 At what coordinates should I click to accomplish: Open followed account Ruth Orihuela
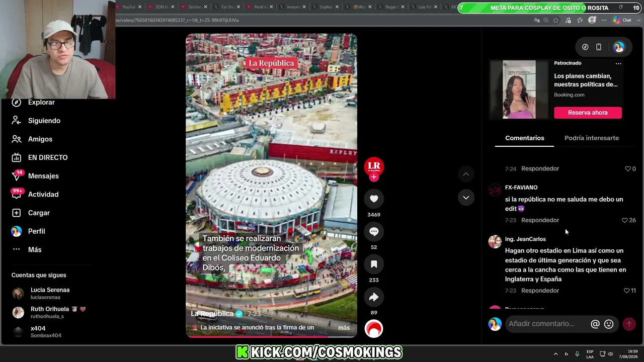pyautogui.click(x=49, y=312)
